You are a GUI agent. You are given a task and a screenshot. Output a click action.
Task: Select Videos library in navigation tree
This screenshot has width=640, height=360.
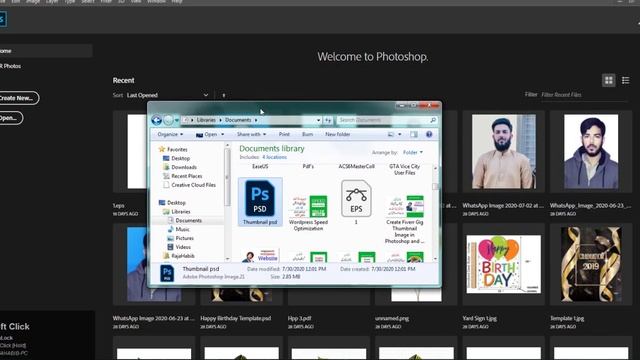(x=179, y=247)
